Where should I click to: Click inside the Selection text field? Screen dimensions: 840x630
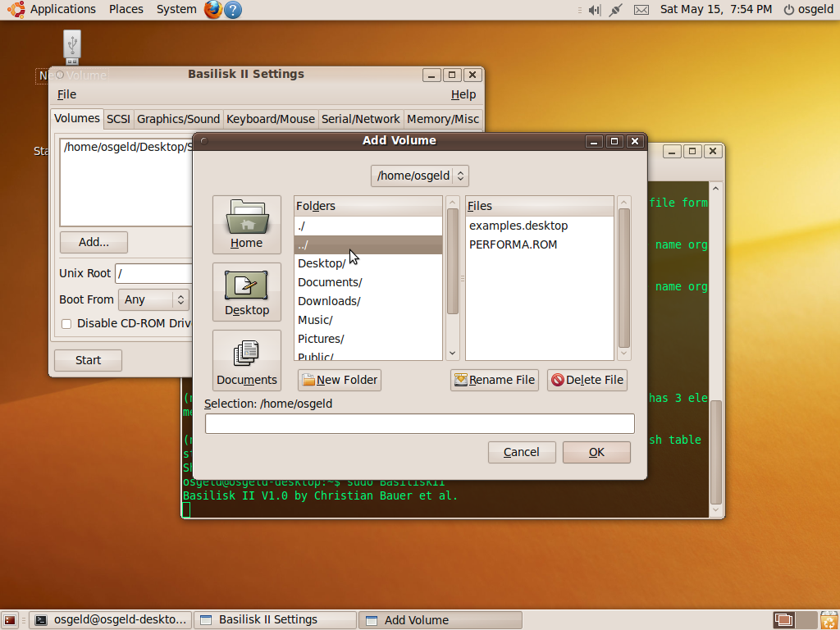pos(419,423)
